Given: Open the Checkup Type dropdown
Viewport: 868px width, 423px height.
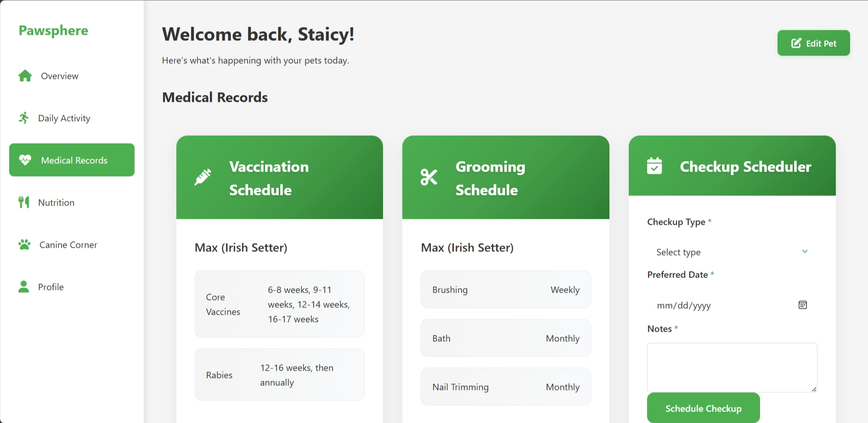Looking at the screenshot, I should pos(732,252).
